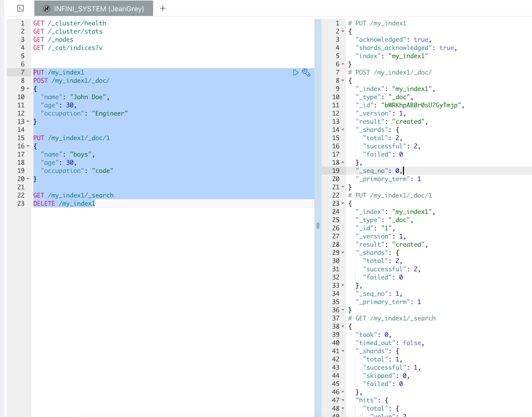Fold response object at output line 23
Screen dimensions: 532x417
pyautogui.click(x=343, y=204)
